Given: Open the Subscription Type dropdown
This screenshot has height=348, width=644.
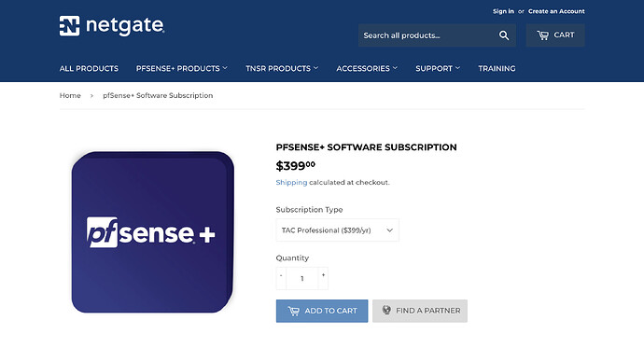Looking at the screenshot, I should (337, 230).
